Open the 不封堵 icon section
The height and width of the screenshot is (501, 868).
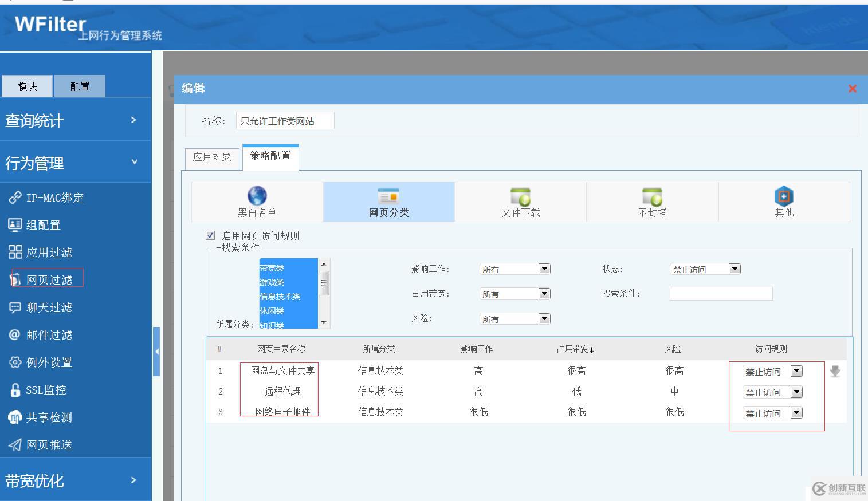[x=652, y=196]
